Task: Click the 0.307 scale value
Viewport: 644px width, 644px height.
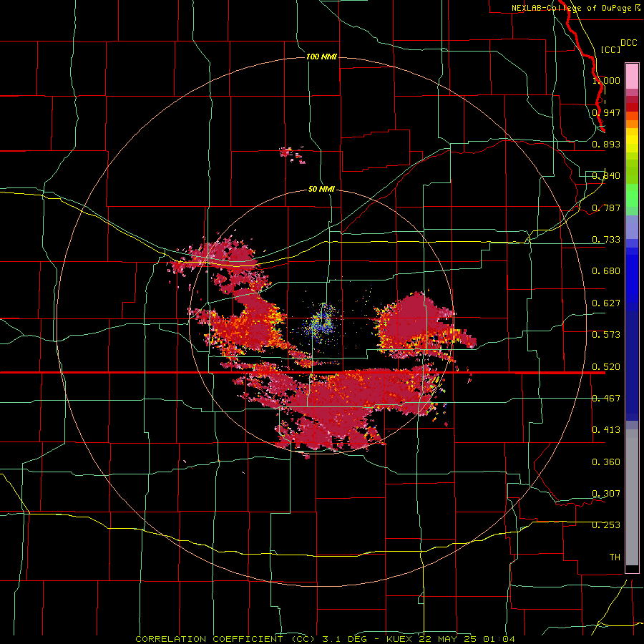Action: click(x=606, y=494)
